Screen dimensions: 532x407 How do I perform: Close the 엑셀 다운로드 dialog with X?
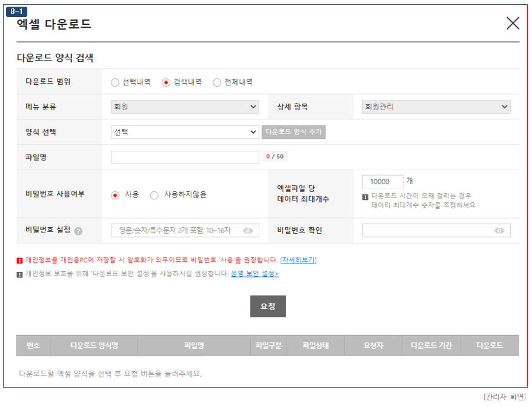[513, 24]
